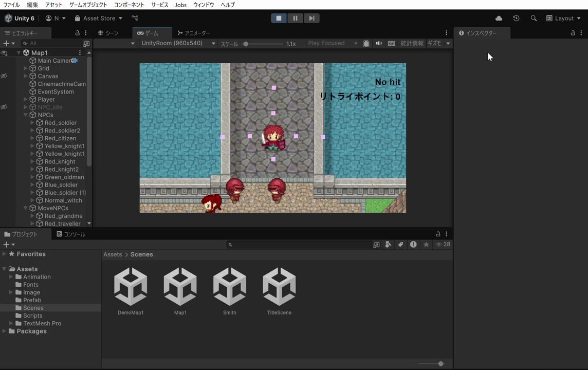The height and width of the screenshot is (370, 588).
Task: Stop play mode with the Play button
Action: pyautogui.click(x=279, y=18)
